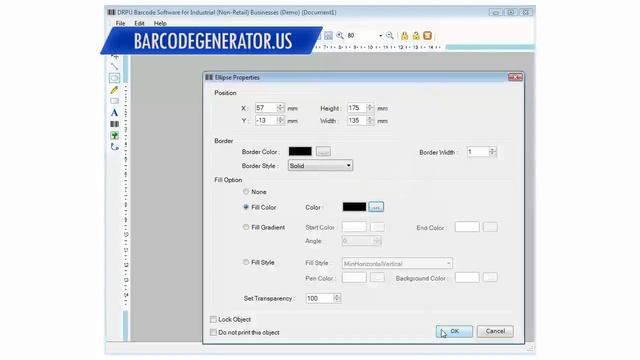Close the Ellipse Properties dialog

[x=515, y=77]
